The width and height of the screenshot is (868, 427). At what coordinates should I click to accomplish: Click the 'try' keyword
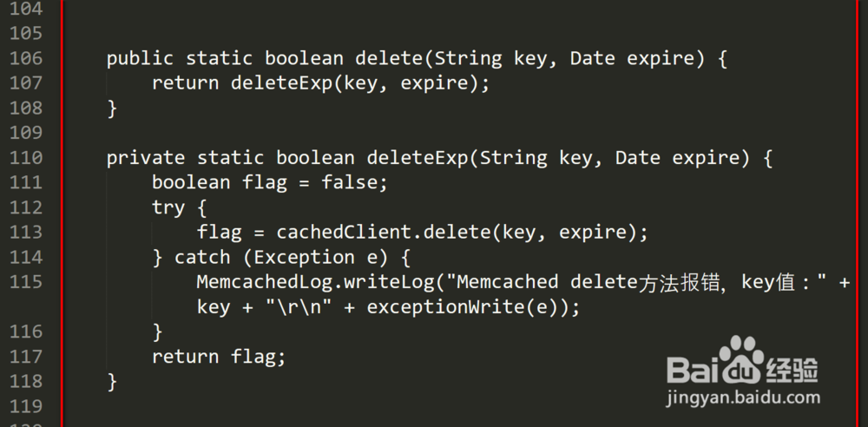pyautogui.click(x=168, y=207)
